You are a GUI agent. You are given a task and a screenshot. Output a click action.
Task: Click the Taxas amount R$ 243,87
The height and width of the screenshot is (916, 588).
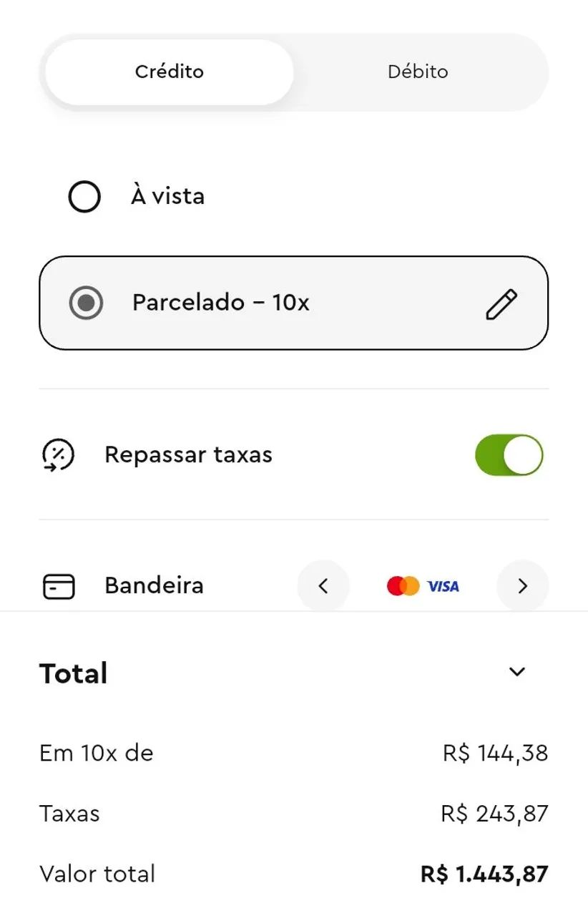(495, 814)
